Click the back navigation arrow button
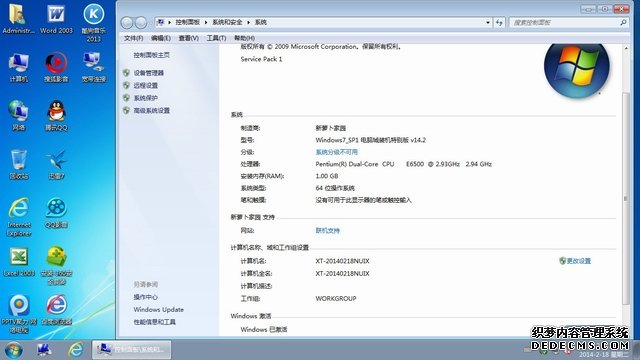Image resolution: width=640 pixels, height=360 pixels. (127, 23)
